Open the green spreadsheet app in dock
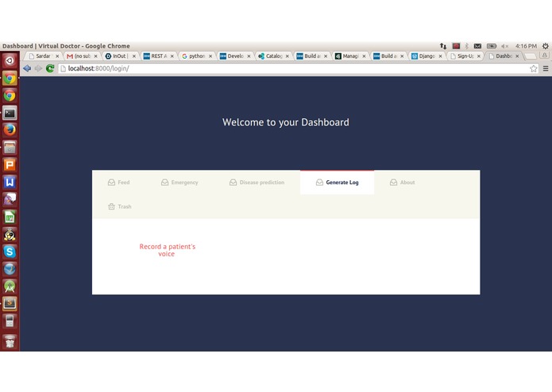 (10, 217)
